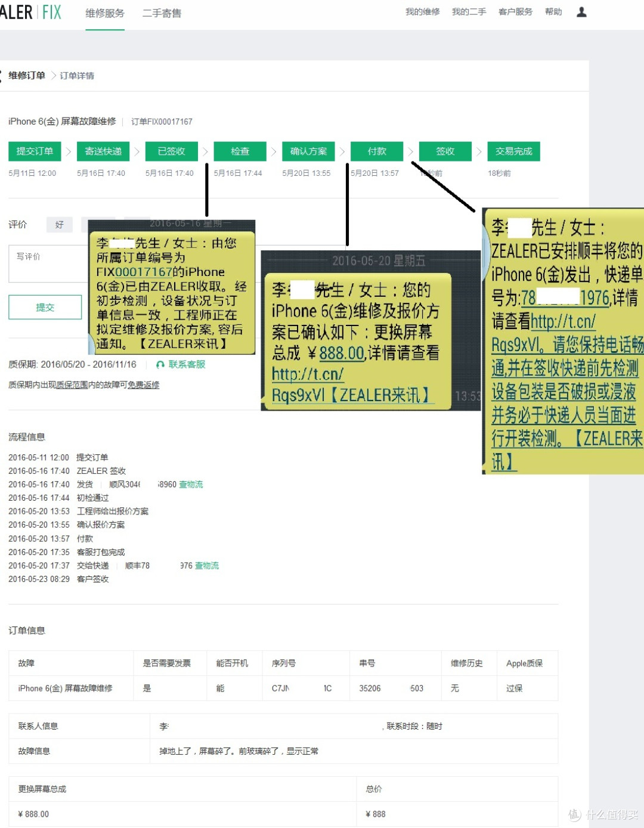This screenshot has width=644, height=828.
Task: Select the ZEALER 签收 process row
Action: pyautogui.click(x=67, y=471)
